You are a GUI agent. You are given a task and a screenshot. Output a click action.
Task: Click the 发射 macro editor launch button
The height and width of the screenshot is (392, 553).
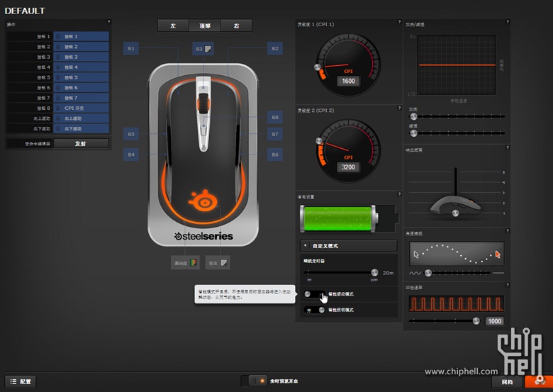point(81,143)
